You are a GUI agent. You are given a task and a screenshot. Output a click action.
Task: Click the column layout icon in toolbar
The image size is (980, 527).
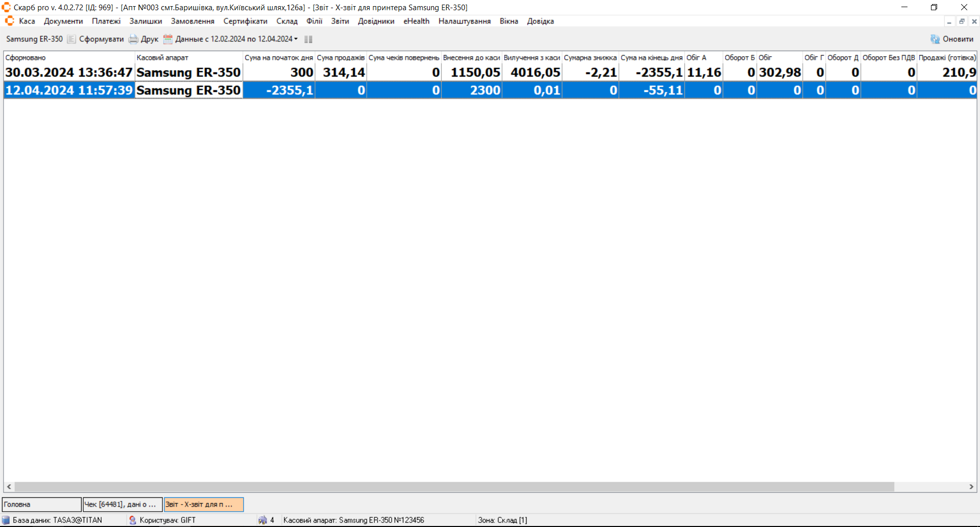click(308, 39)
